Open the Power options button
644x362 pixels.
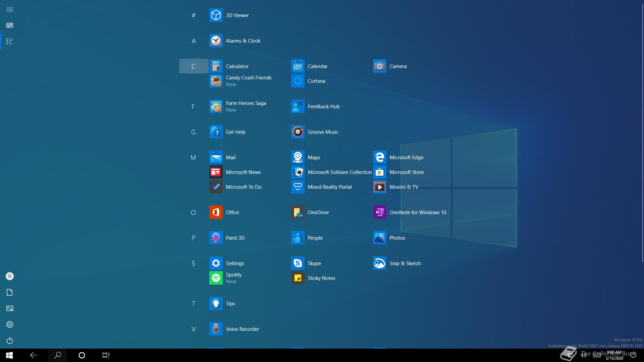pyautogui.click(x=10, y=341)
